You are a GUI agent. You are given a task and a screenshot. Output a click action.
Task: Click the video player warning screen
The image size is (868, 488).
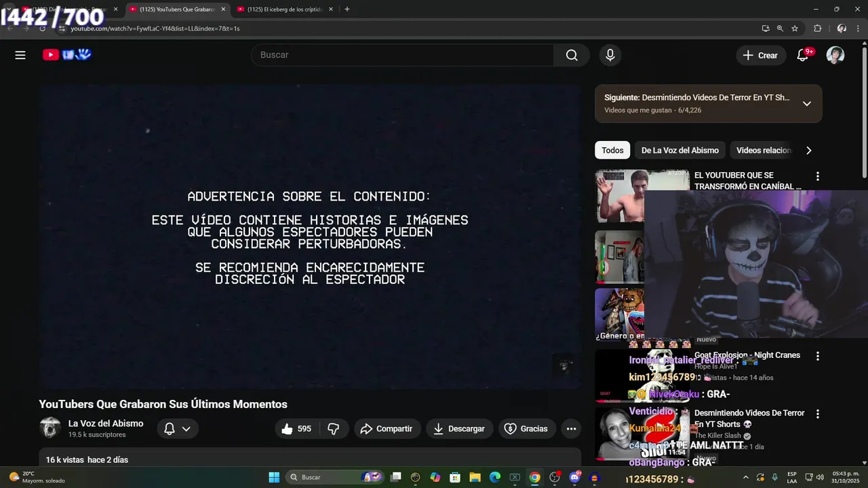pos(310,237)
